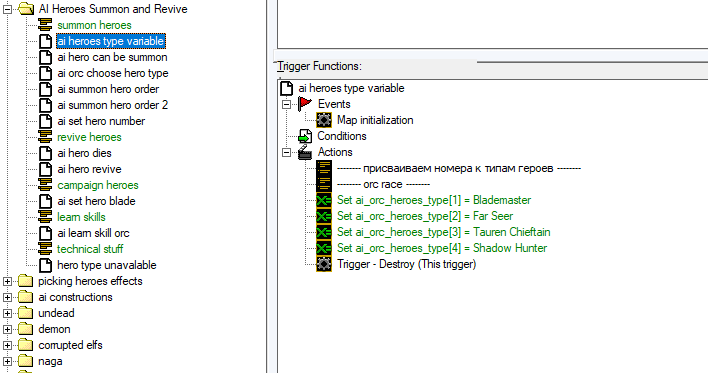Click the Map initialization gear icon
The image size is (708, 373).
[x=324, y=120]
